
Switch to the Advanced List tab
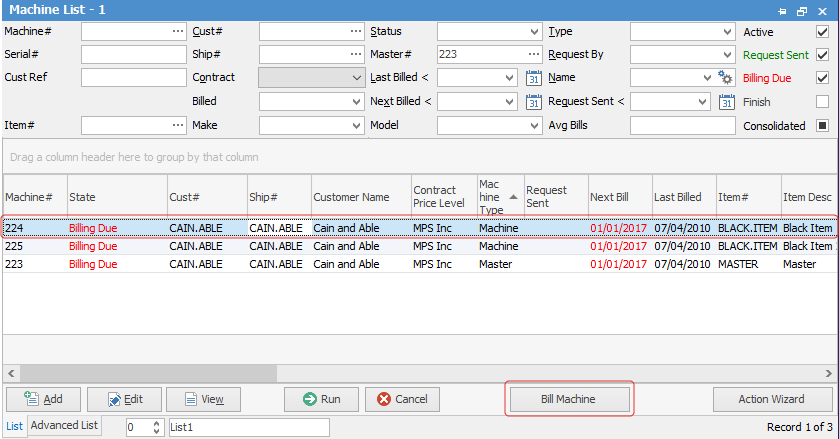(63, 426)
